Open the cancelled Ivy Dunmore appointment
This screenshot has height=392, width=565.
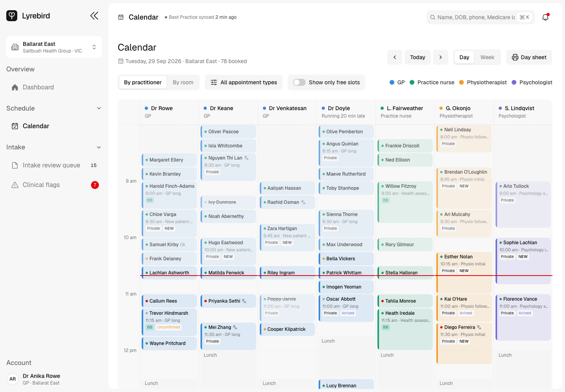228,202
